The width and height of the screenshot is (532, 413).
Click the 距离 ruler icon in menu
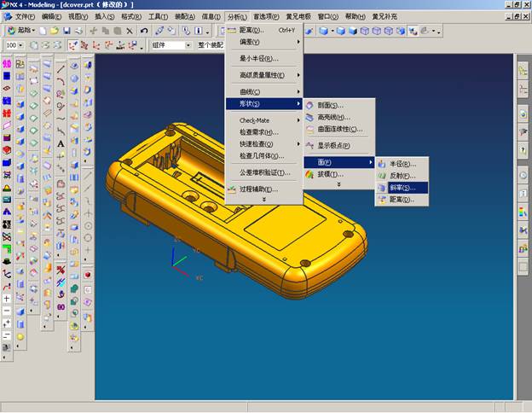tap(232, 30)
